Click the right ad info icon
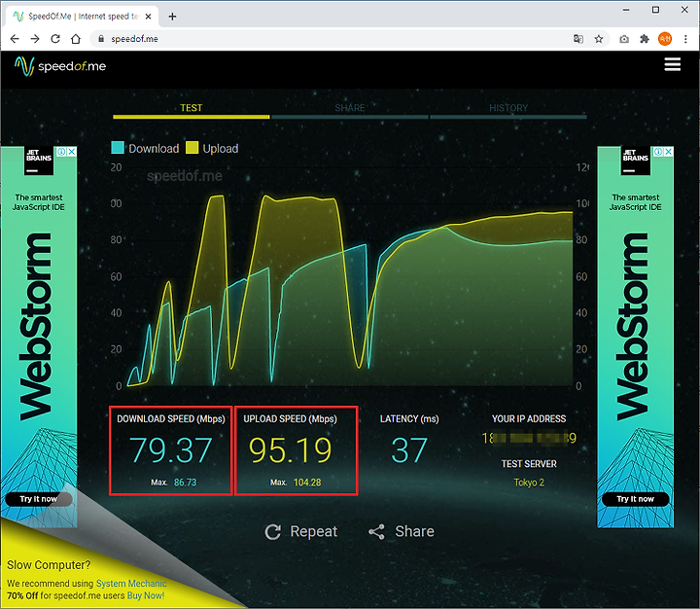Viewport: 700px width, 609px height. pos(658,152)
